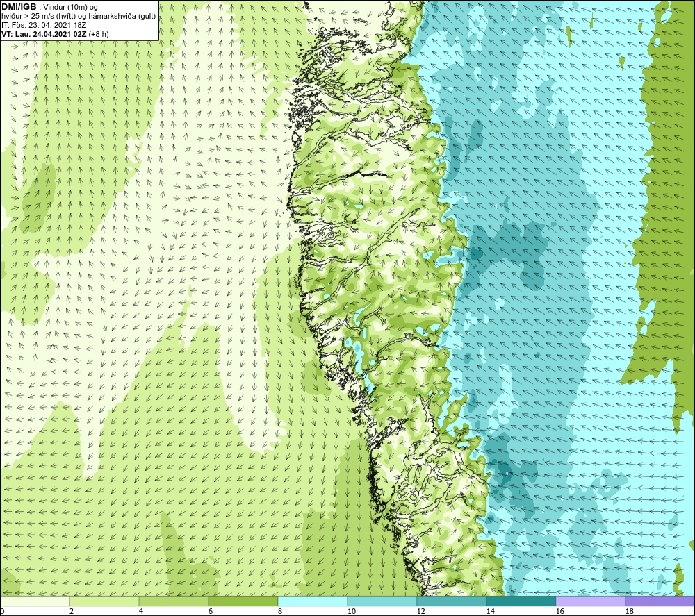Click the purple swatch above 18 m/s

pos(660,601)
